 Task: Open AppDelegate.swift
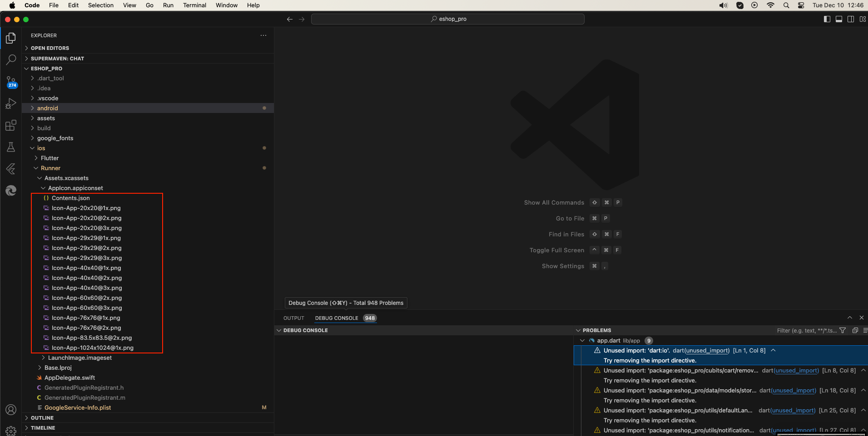click(148, 377)
